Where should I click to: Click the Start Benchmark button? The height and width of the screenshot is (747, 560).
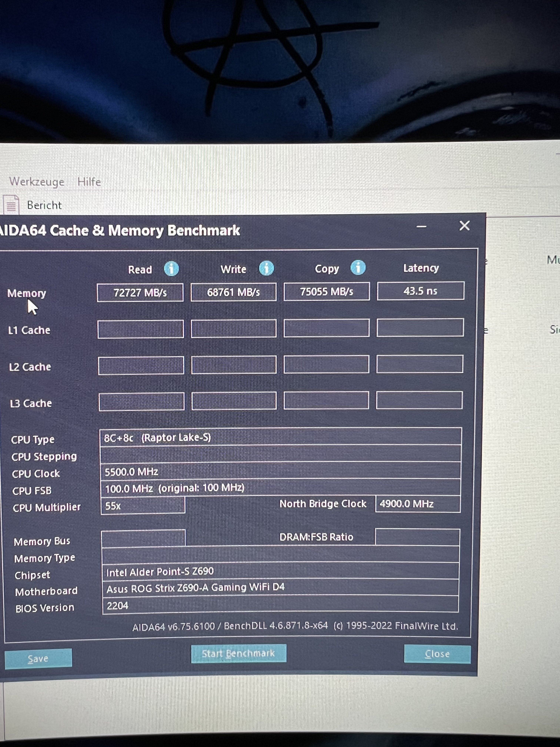(239, 653)
